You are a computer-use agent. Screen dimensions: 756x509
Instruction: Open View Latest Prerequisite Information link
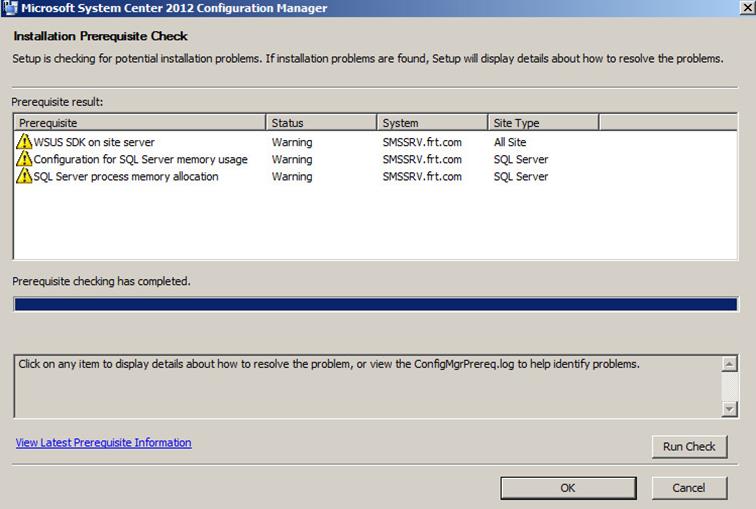click(103, 442)
